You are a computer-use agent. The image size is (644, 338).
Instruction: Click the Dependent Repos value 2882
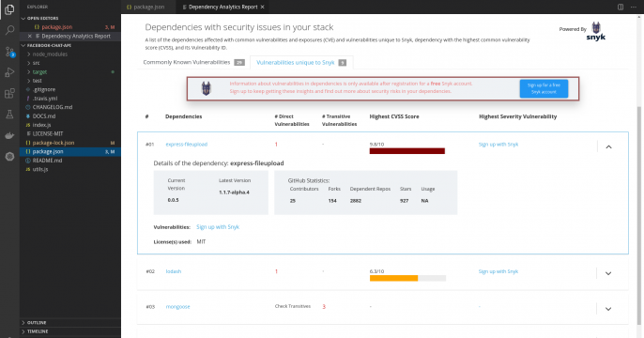(355, 201)
